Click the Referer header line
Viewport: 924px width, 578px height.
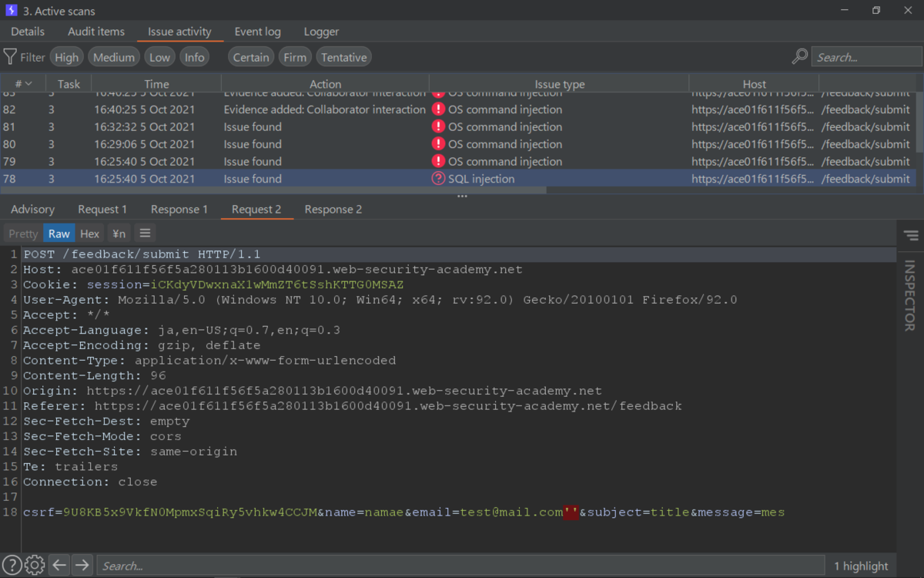pos(353,405)
